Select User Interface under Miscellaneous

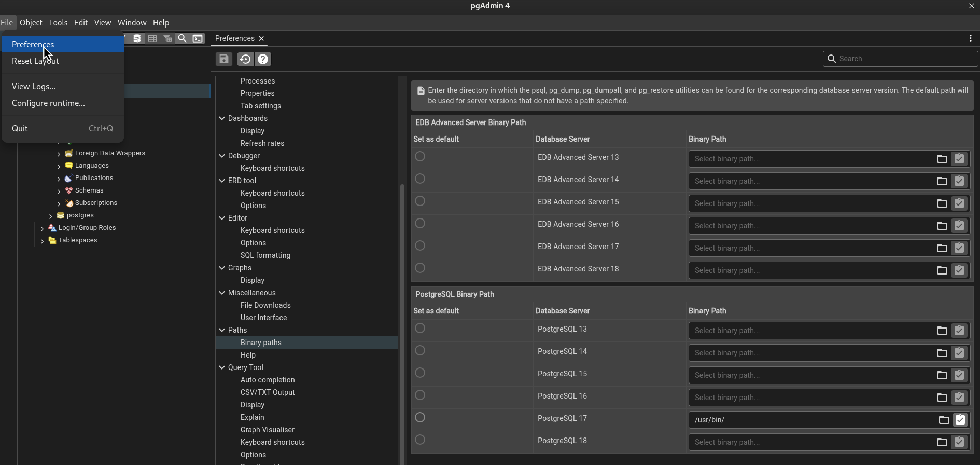click(x=263, y=318)
